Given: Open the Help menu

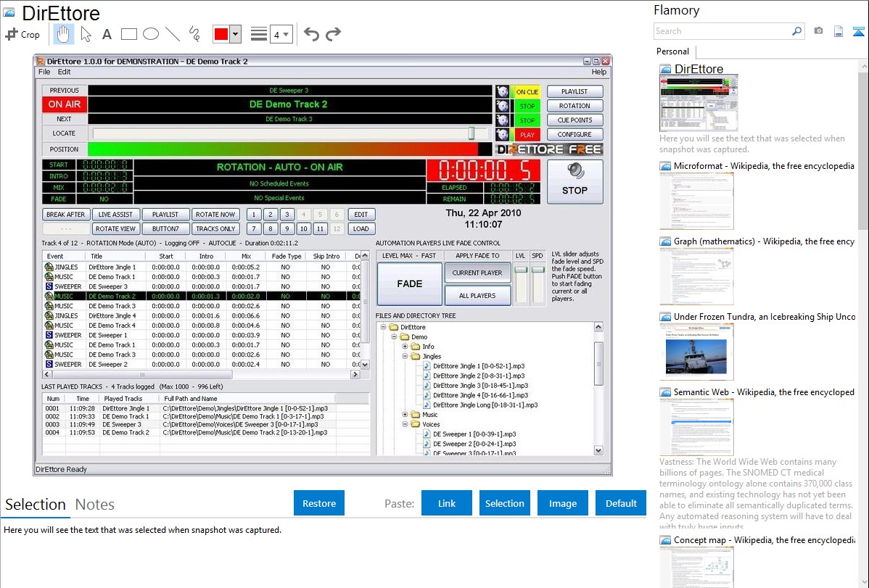Looking at the screenshot, I should (598, 72).
